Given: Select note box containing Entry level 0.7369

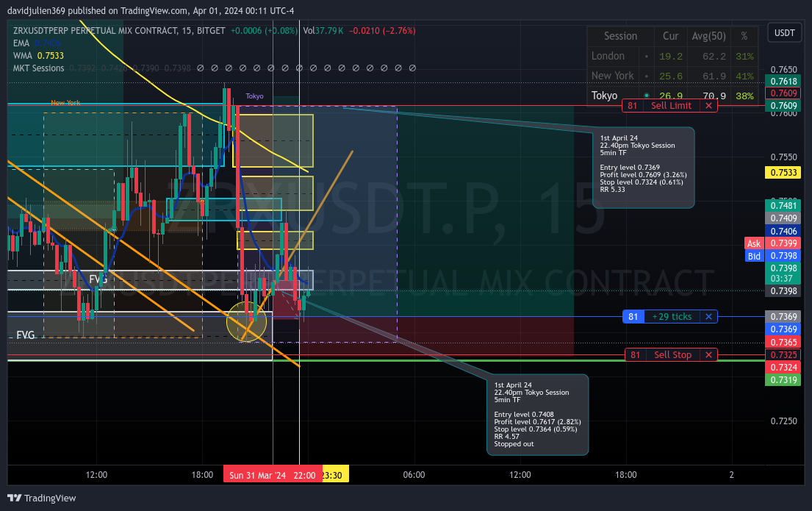Looking at the screenshot, I should pyautogui.click(x=643, y=168).
